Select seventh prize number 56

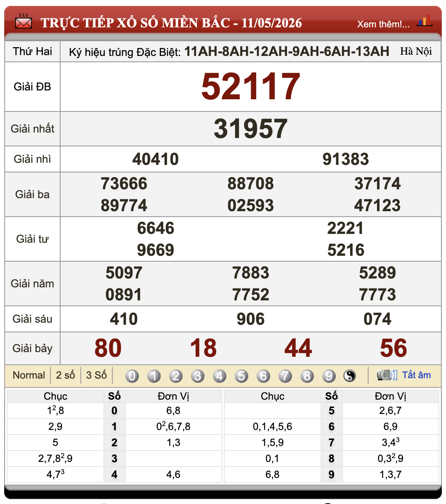pos(393,348)
